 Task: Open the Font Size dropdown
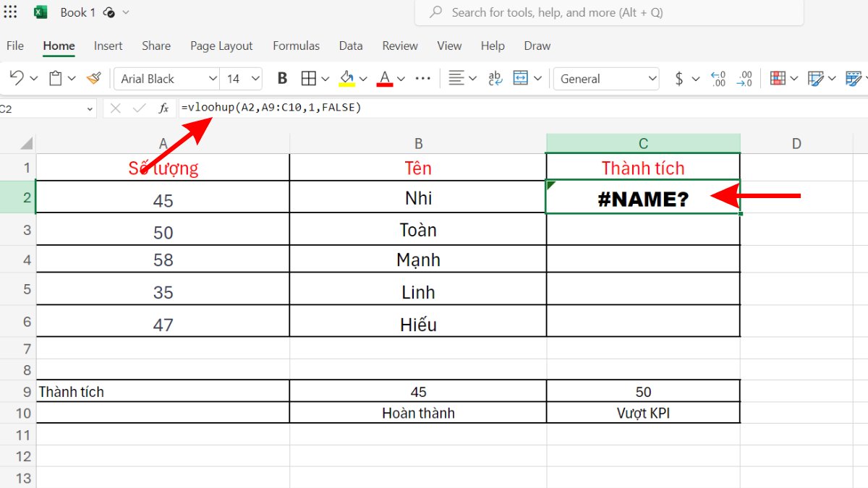coord(242,78)
